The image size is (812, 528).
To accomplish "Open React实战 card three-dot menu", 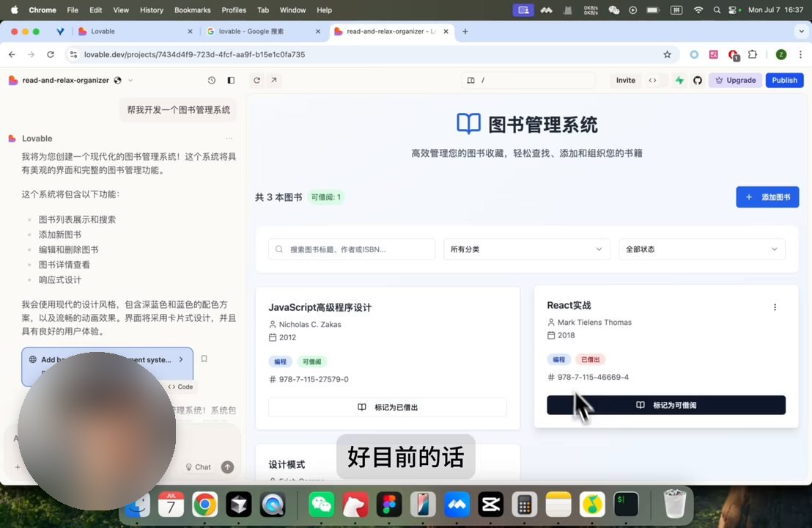I will [775, 307].
